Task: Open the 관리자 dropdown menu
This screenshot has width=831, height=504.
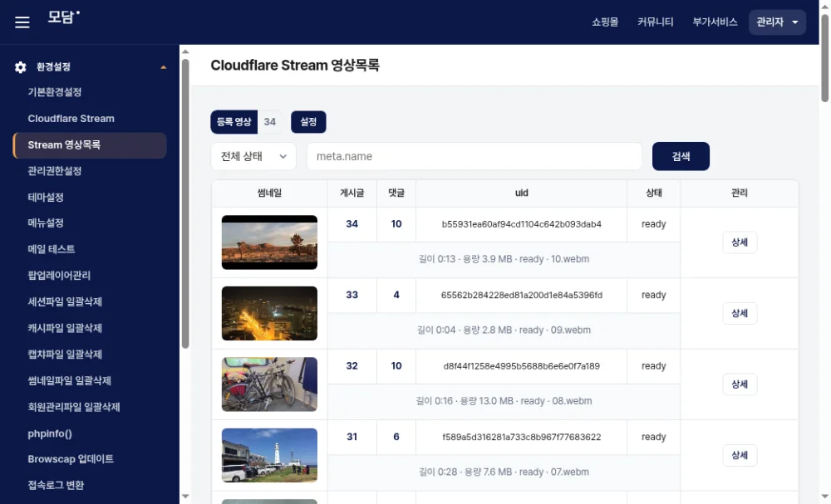Action: tap(777, 22)
